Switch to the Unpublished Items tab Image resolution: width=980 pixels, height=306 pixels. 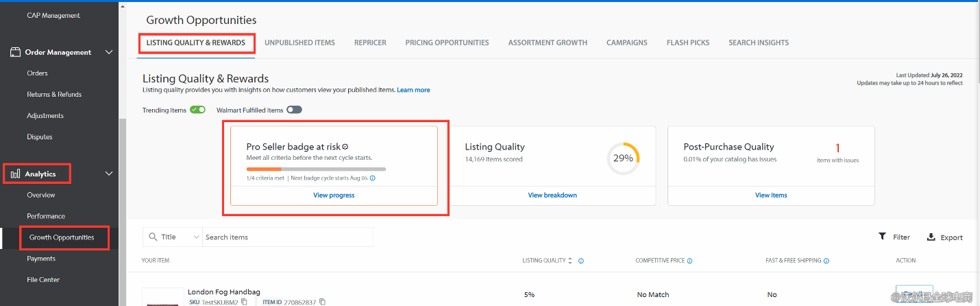pyautogui.click(x=299, y=43)
